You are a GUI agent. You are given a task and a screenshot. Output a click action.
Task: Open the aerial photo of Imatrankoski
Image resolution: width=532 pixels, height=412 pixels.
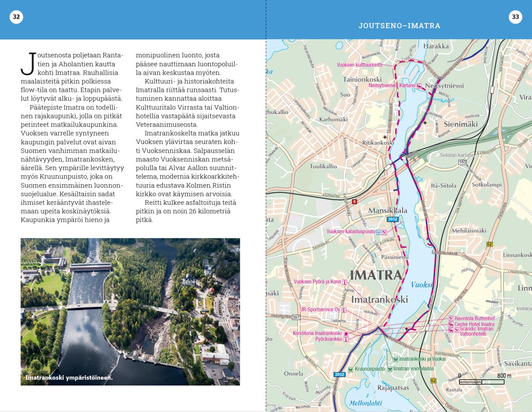pos(130,312)
